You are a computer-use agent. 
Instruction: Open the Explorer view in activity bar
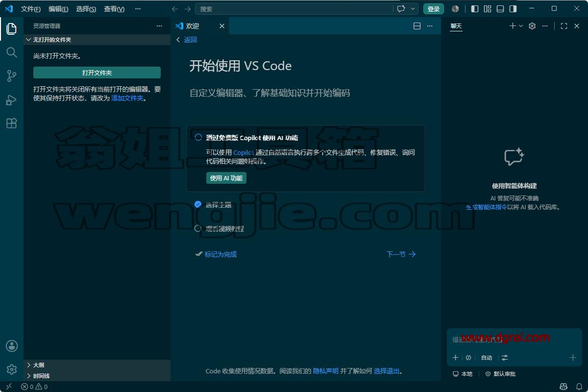click(12, 28)
